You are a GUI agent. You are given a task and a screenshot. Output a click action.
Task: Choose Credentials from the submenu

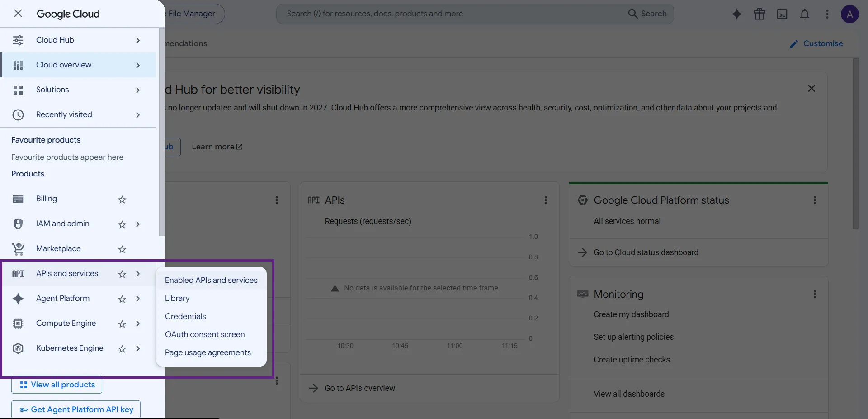point(211,316)
